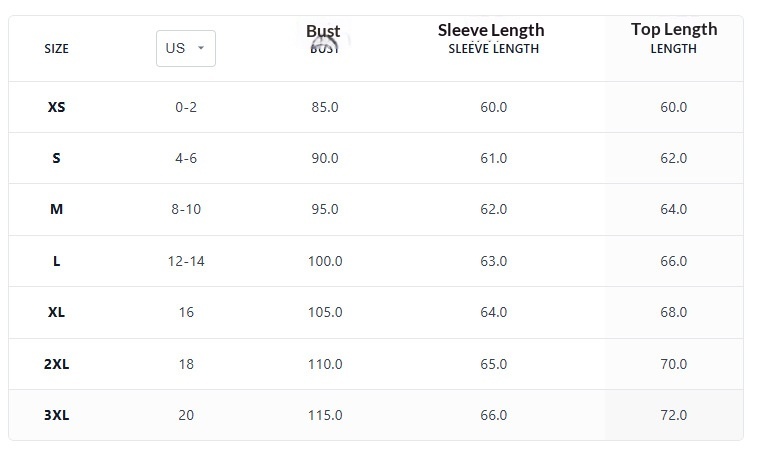Screen dimensions: 762x454
Task: Select the 3XL size row label
Action: pos(56,415)
